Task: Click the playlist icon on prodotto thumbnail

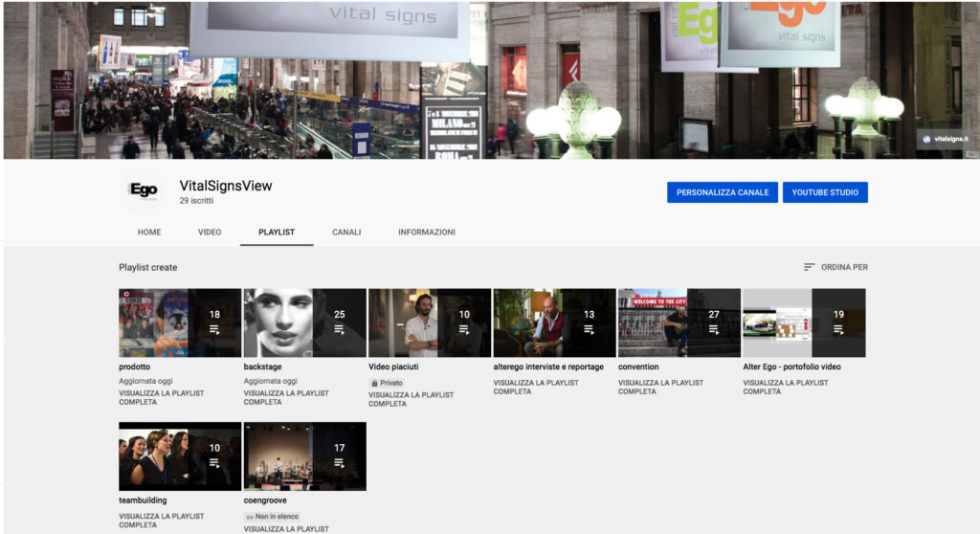Action: tap(214, 329)
